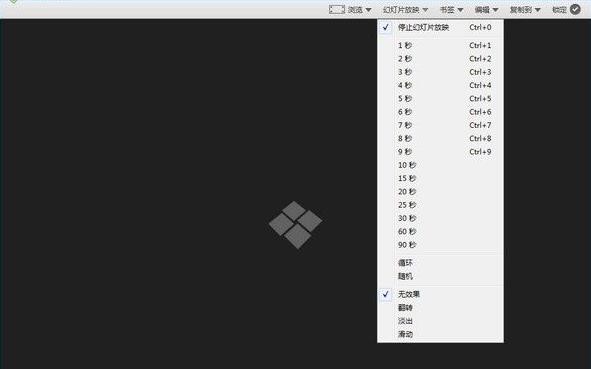
Task: Choose 2 秒 slideshow interval
Action: pyautogui.click(x=440, y=59)
